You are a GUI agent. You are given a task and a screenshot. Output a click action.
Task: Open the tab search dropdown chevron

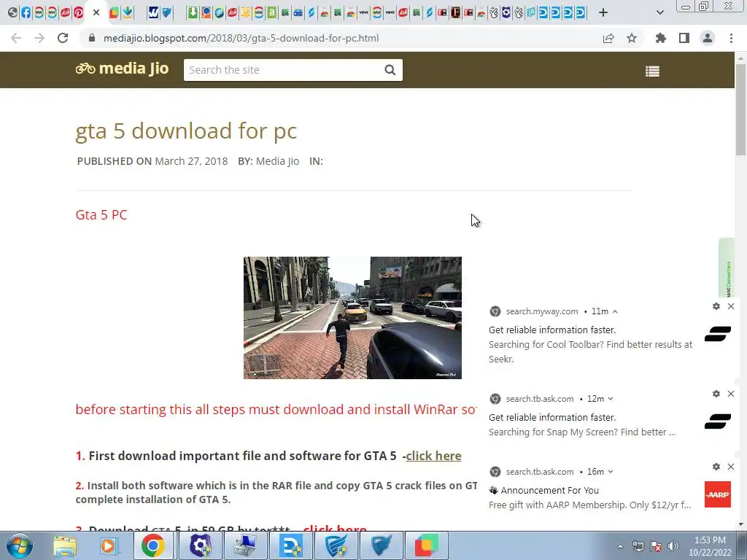(659, 13)
